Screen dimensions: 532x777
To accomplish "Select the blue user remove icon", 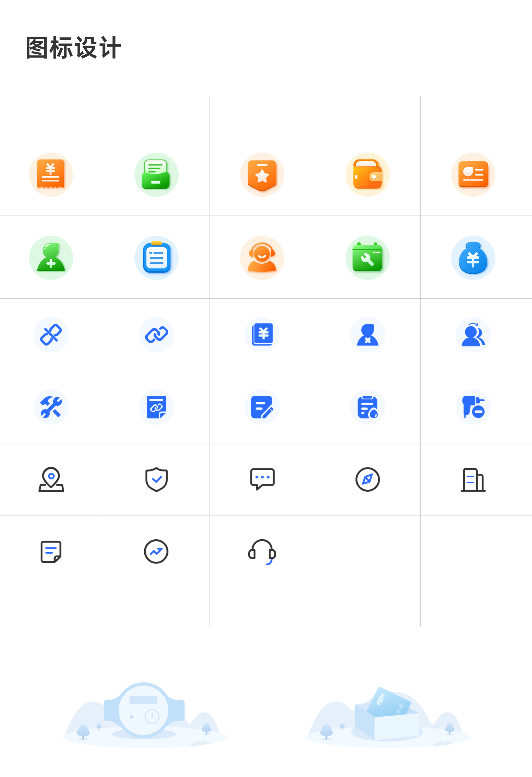I will (x=368, y=334).
